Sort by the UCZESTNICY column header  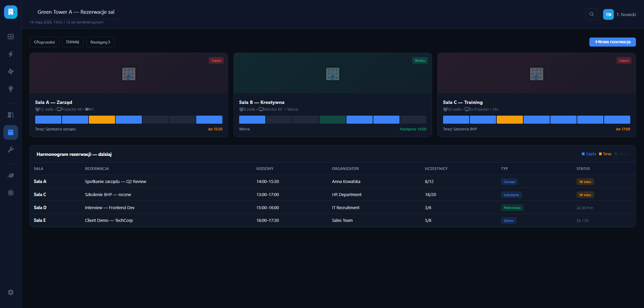pos(436,169)
